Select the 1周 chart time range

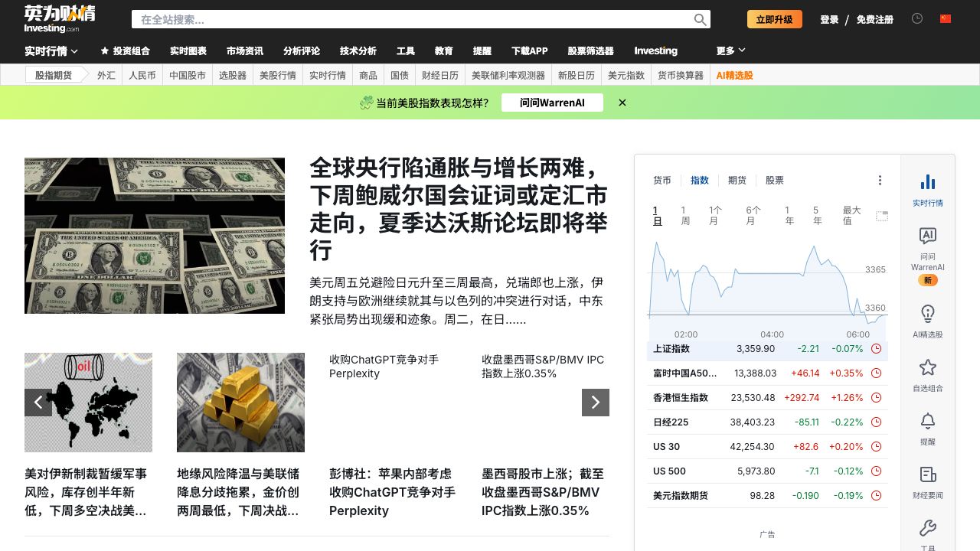point(684,215)
